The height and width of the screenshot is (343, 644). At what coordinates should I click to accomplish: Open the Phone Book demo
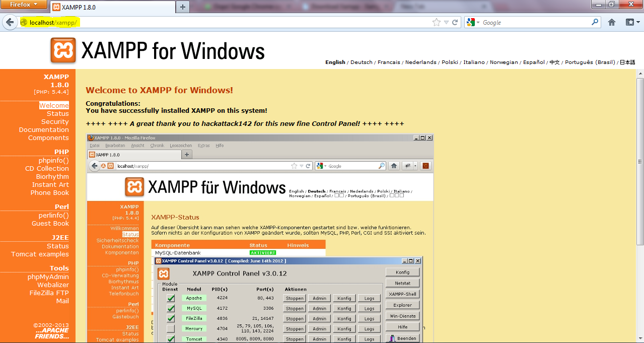50,193
